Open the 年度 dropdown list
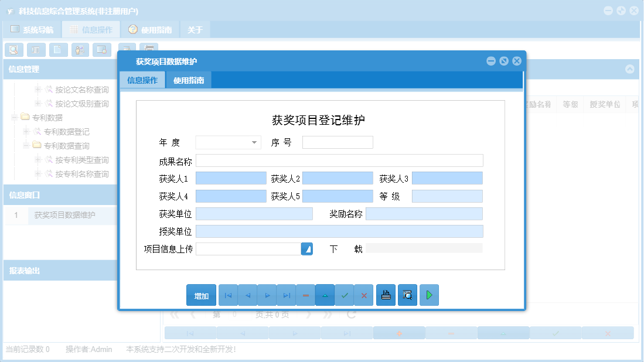 coord(254,142)
